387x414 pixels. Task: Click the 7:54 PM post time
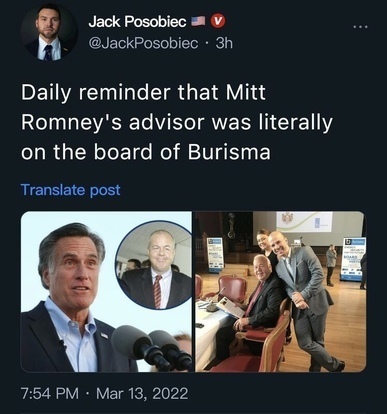(x=50, y=393)
